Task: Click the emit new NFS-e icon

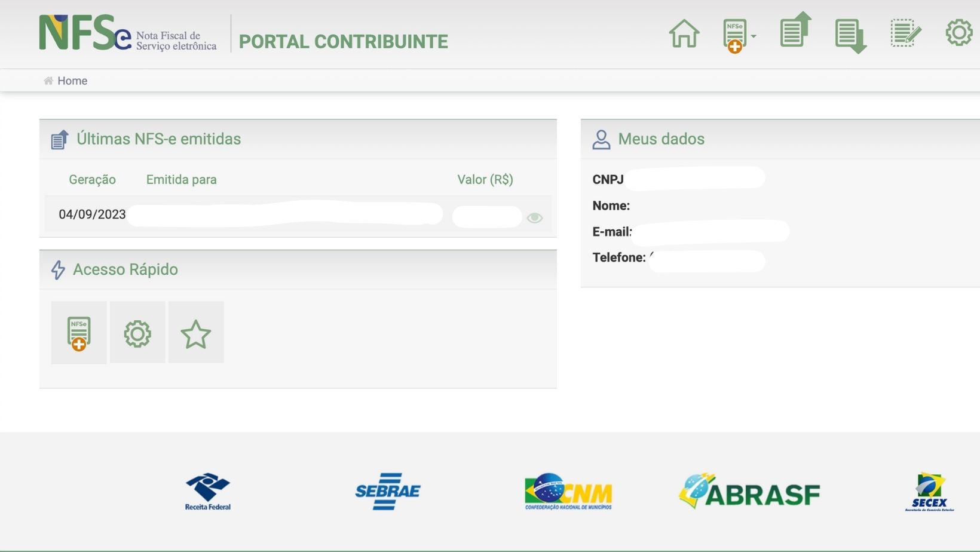Action: (734, 34)
